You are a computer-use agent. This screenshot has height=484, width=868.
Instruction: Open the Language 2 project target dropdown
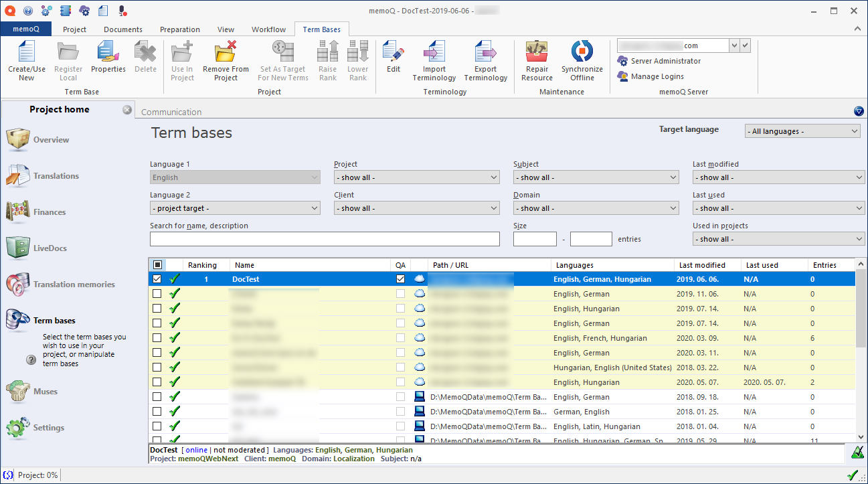point(235,208)
